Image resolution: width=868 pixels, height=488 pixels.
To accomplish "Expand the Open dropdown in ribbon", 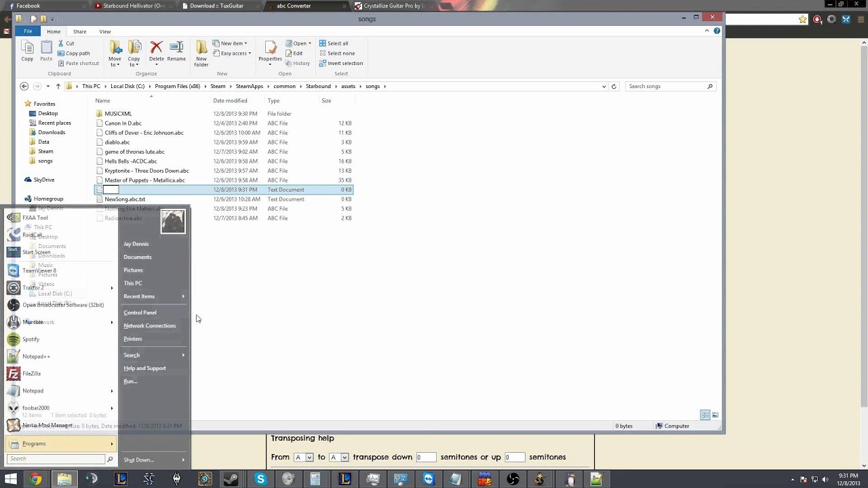I will (298, 43).
